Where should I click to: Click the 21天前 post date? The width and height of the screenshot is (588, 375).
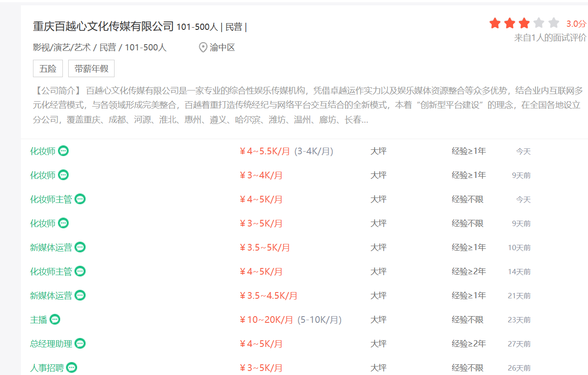click(x=519, y=296)
